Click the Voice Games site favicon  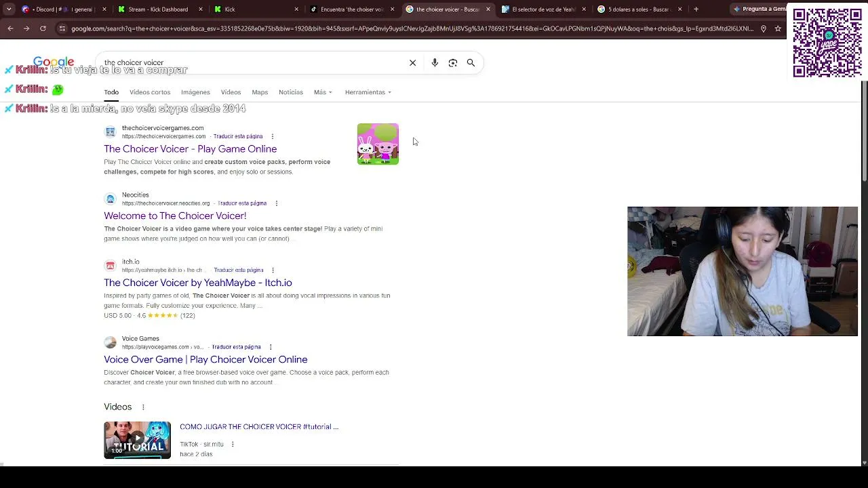[x=111, y=342]
